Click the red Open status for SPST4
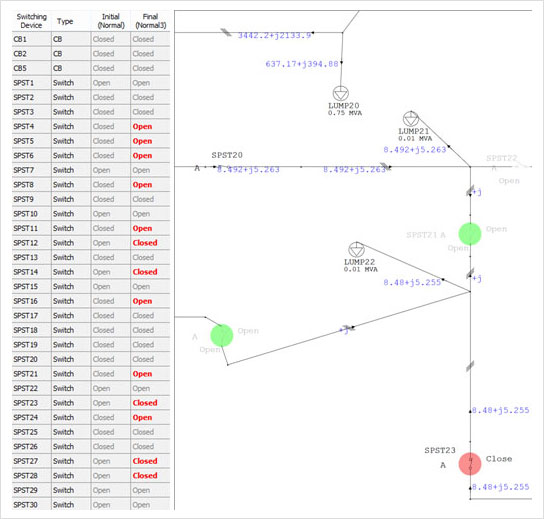544x519 pixels. tap(142, 127)
